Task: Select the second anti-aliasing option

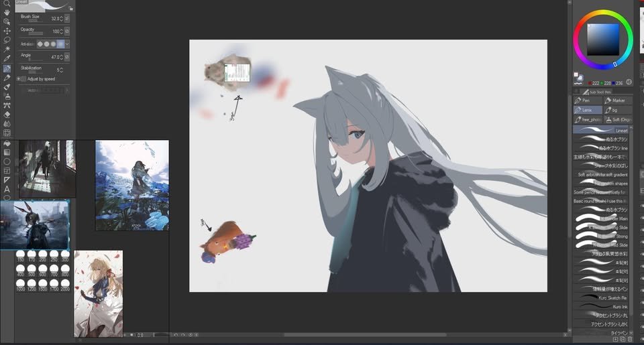Action: (47, 44)
